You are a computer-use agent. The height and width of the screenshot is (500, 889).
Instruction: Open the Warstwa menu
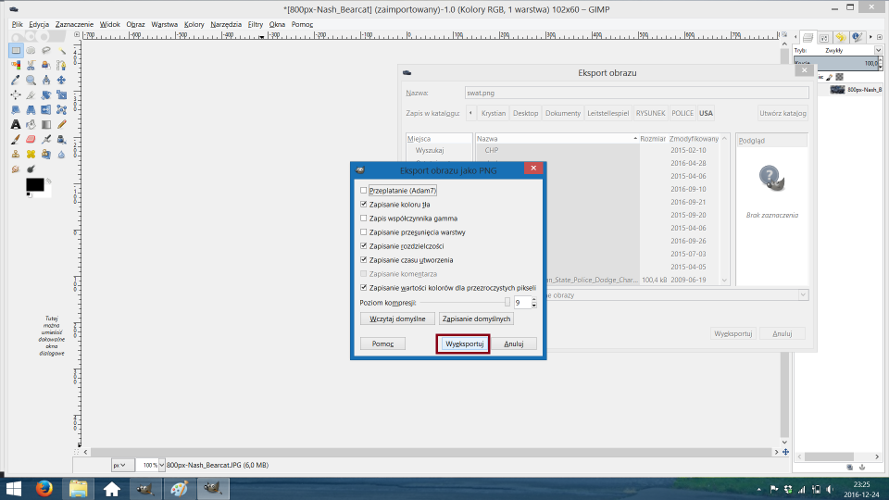point(164,24)
